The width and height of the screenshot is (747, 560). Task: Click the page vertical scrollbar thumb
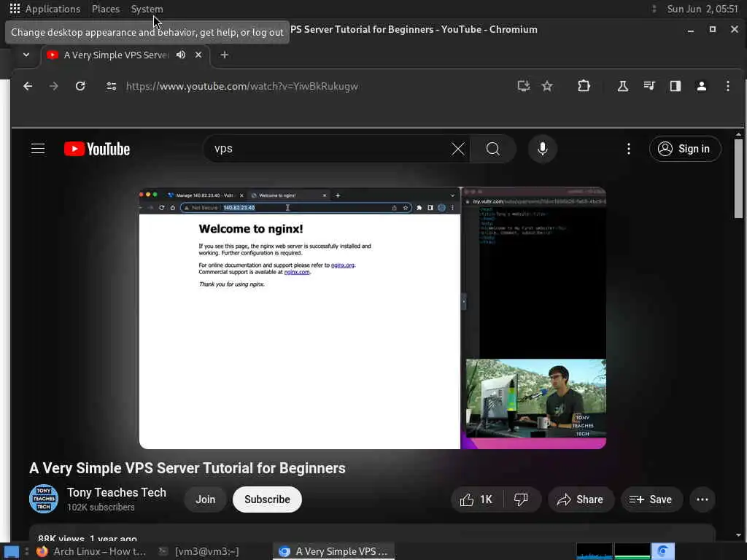coord(738,178)
